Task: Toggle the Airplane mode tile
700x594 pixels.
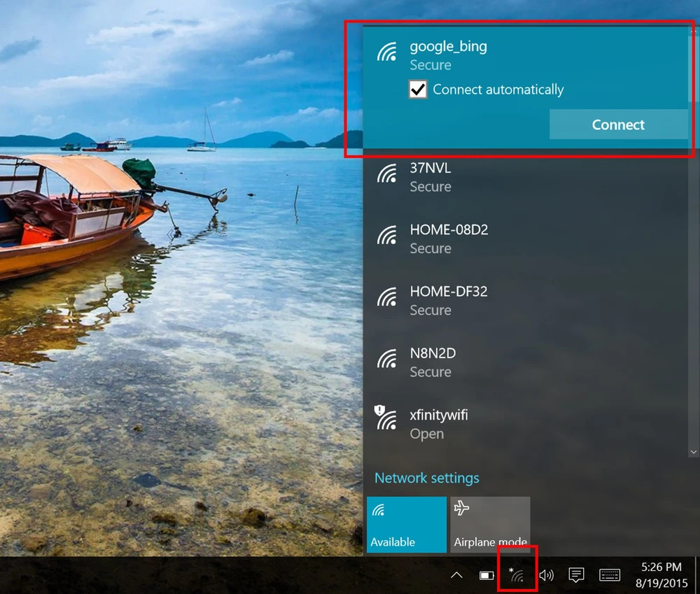Action: pyautogui.click(x=490, y=525)
